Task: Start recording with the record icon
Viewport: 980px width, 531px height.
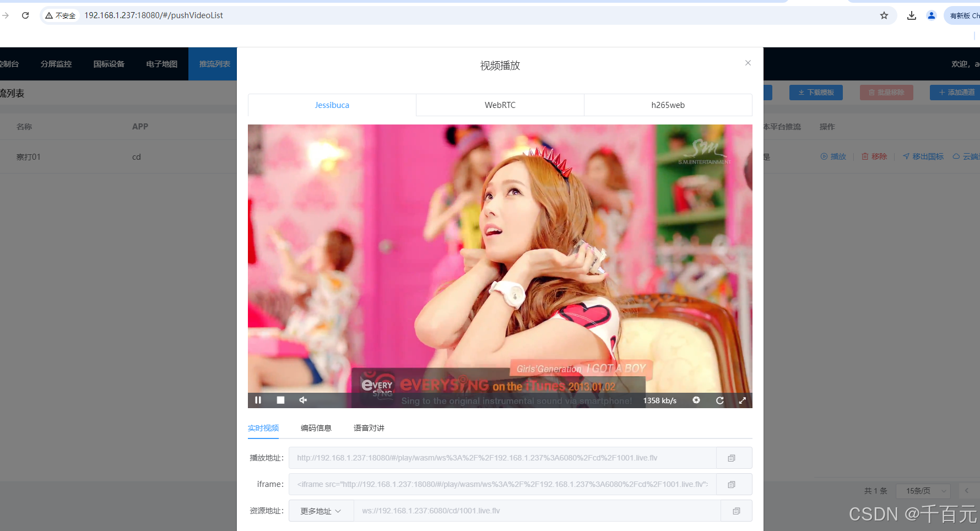Action: (696, 400)
